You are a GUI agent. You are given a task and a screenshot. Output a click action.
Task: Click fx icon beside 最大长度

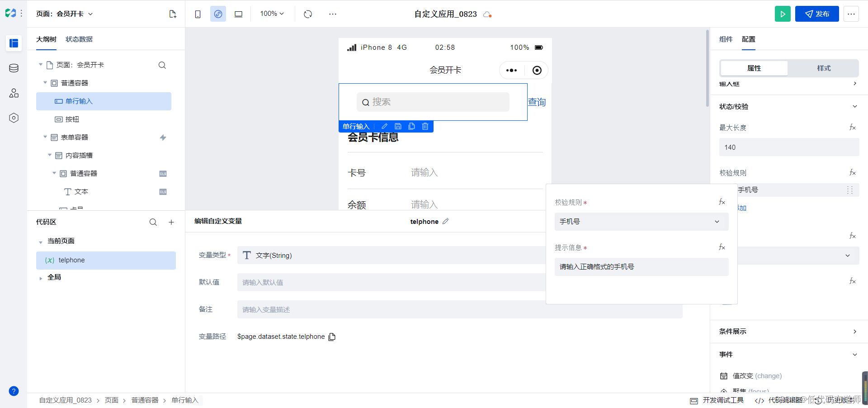852,128
